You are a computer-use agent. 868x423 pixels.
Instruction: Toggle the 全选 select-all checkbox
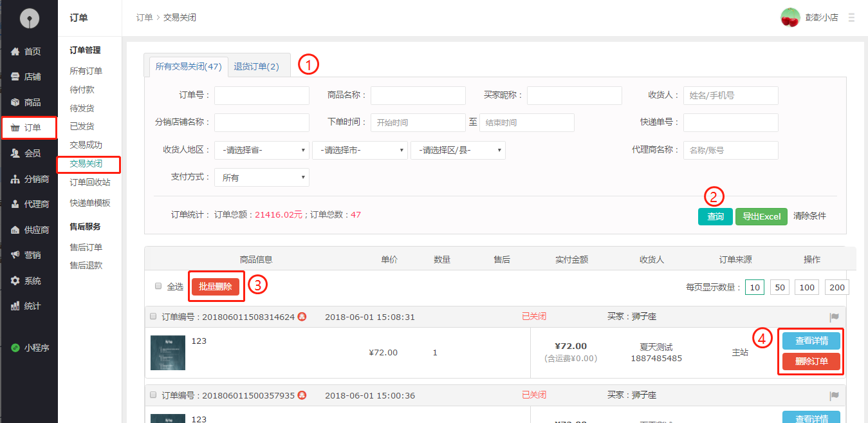158,286
